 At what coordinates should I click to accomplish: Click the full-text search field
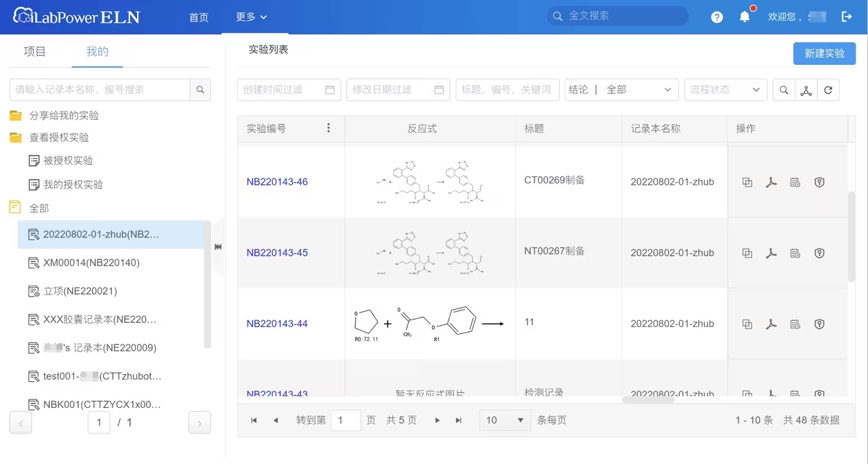623,16
